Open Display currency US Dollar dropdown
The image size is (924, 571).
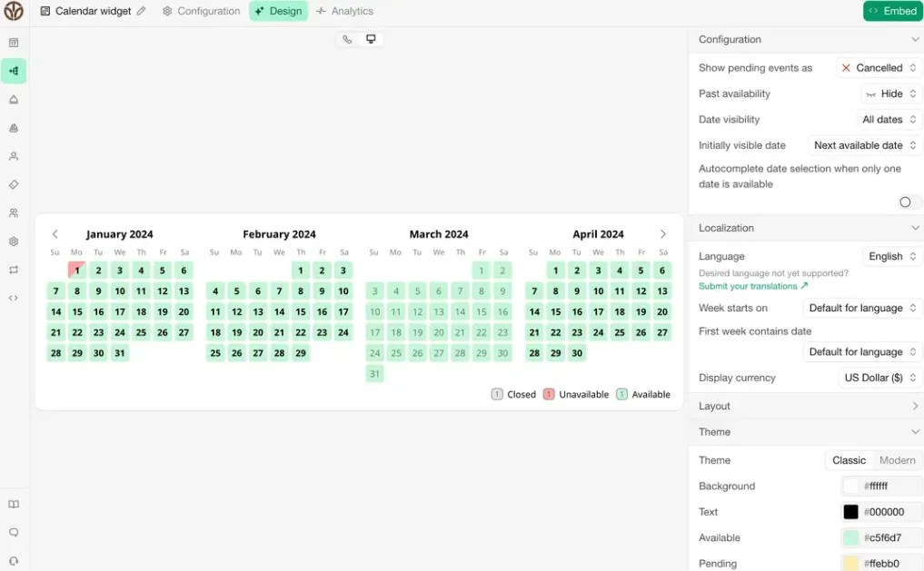879,378
